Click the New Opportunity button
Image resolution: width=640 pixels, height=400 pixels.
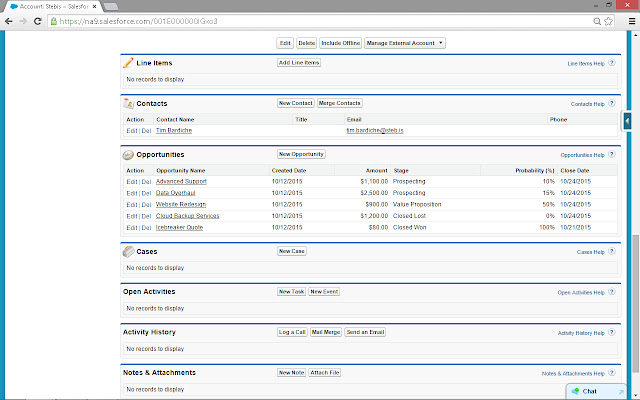coord(301,154)
